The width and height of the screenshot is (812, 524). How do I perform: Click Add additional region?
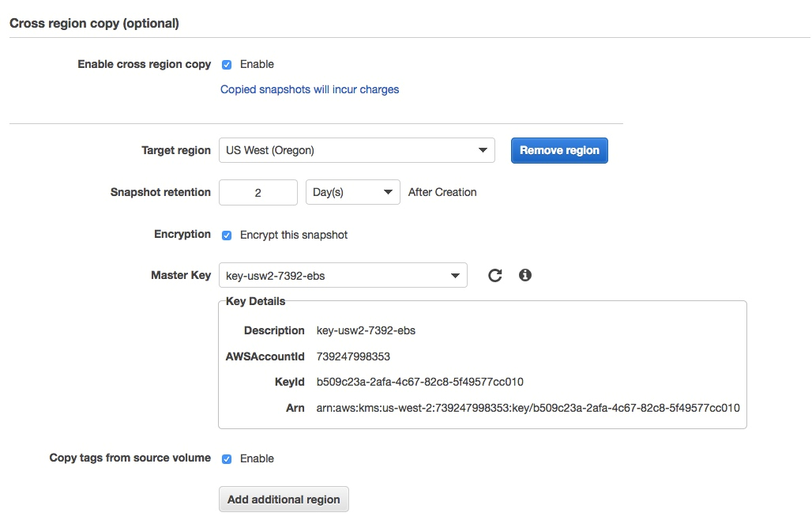[x=284, y=499]
